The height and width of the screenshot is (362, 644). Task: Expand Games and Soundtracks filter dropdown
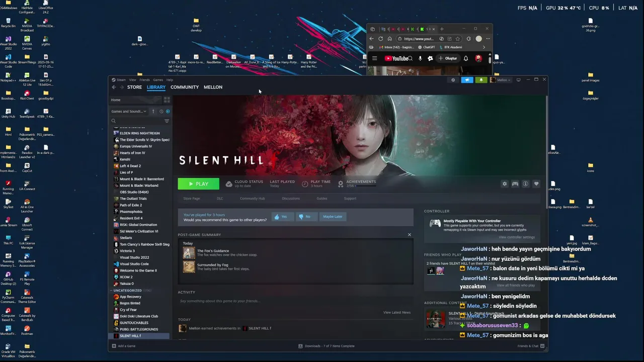click(129, 111)
